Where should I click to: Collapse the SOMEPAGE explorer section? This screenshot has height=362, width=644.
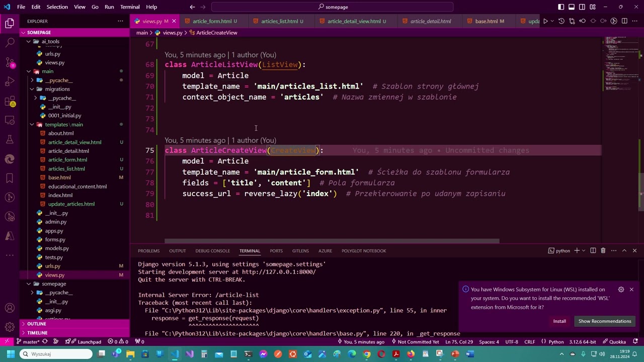[75, 32]
